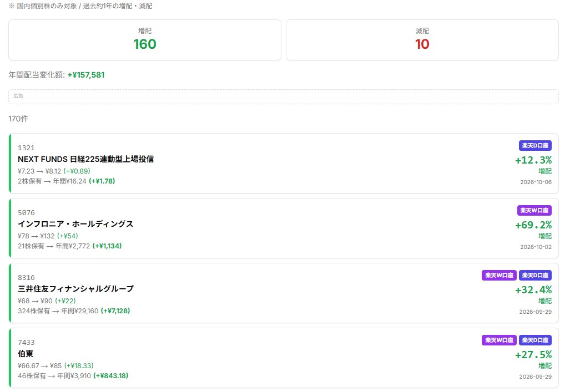Image resolution: width=580 pixels, height=392 pixels.
Task: Click the 国内個別株のみ対象 note at the top
Action: click(80, 6)
